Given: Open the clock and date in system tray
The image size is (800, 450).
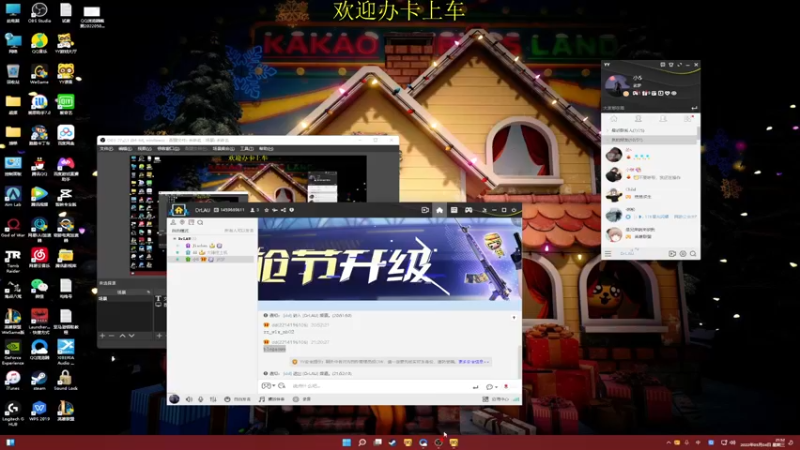Looking at the screenshot, I should [x=763, y=442].
